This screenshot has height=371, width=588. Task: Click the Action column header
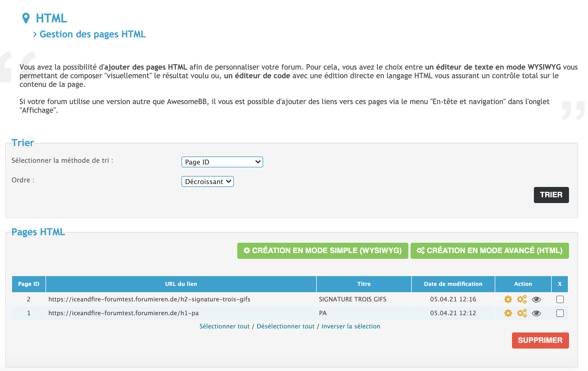point(523,284)
